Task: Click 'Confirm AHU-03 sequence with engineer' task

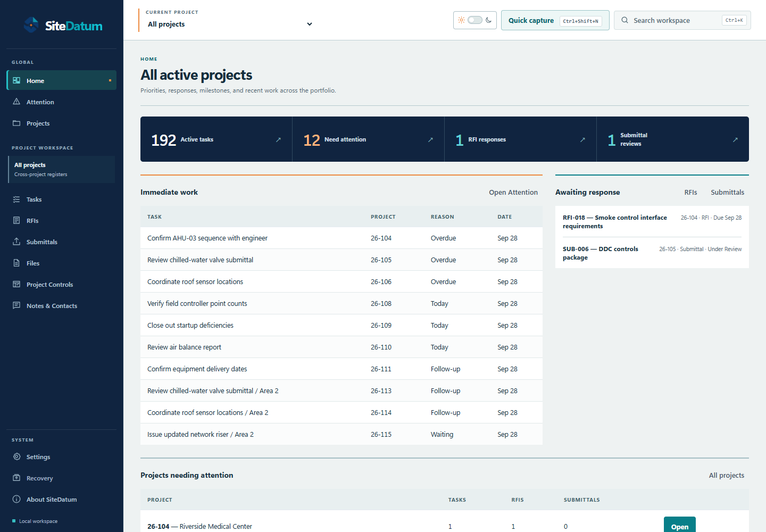Action: pos(207,238)
